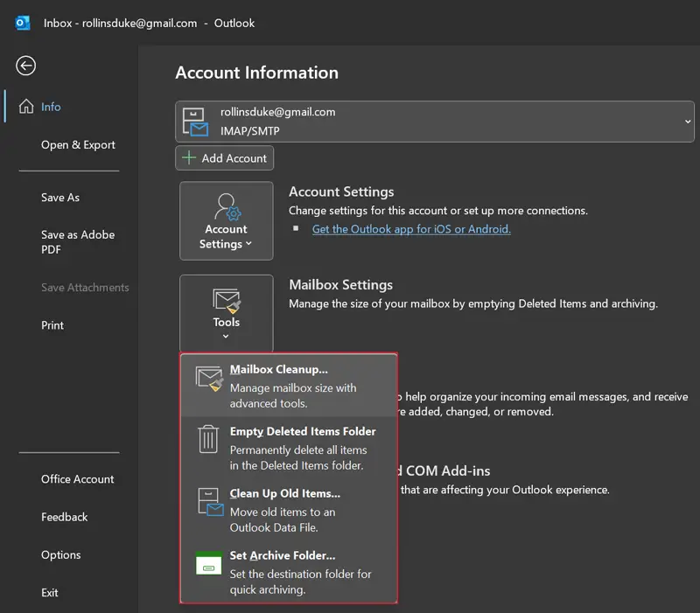700x613 pixels.
Task: Click the Clean Up Old Items archive icon
Action: click(209, 502)
